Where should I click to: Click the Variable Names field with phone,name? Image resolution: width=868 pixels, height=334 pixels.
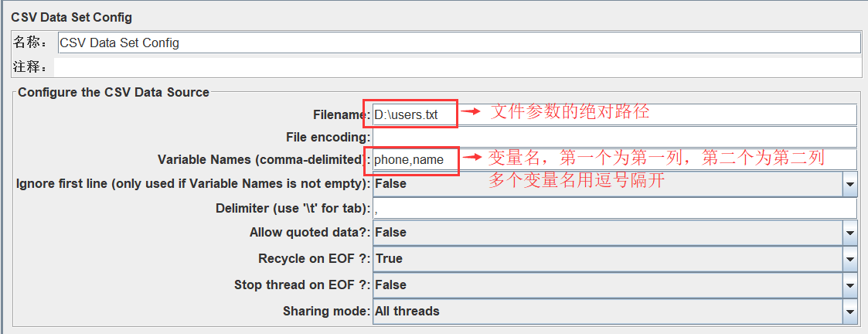(x=614, y=159)
